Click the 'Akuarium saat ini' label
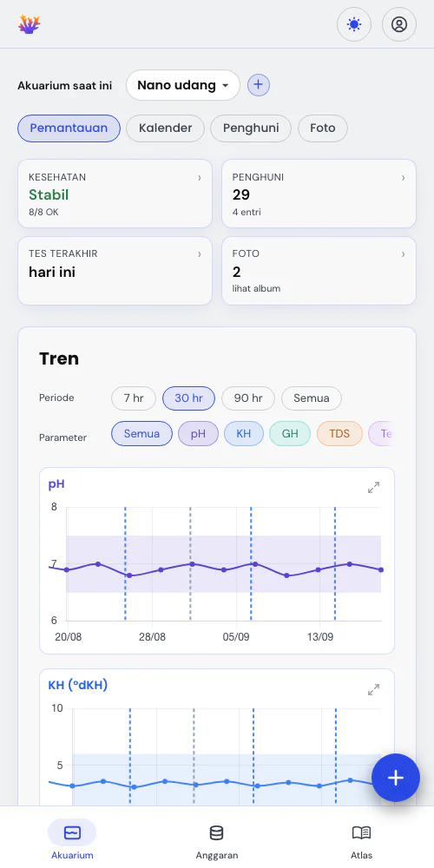 coord(65,86)
